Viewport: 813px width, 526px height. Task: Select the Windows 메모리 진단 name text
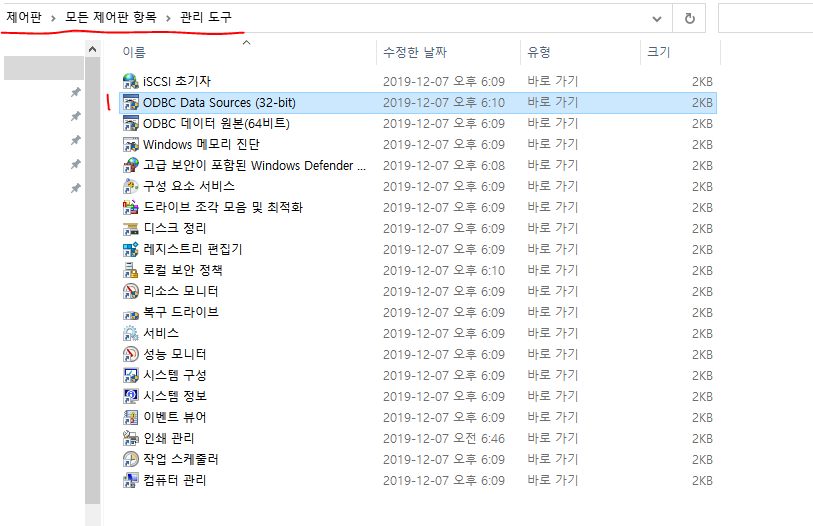click(201, 144)
